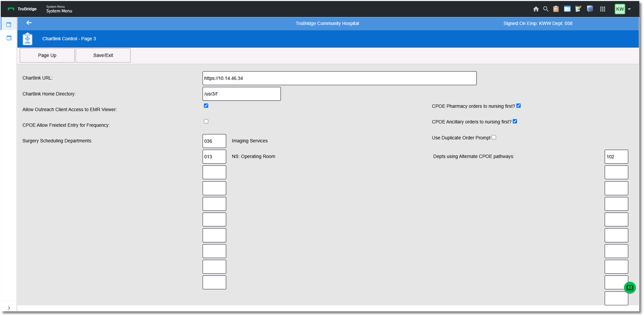Enable CPOE Allow Freetext Entry for Frequency
Viewport: 644px width, 316px height.
[206, 121]
